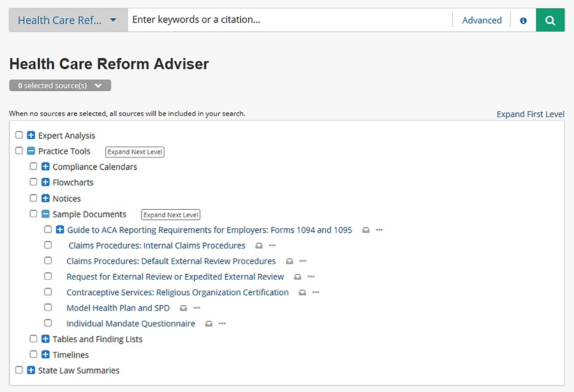Image resolution: width=574 pixels, height=392 pixels.
Task: Select the Flowcharts checkbox
Action: click(x=34, y=182)
